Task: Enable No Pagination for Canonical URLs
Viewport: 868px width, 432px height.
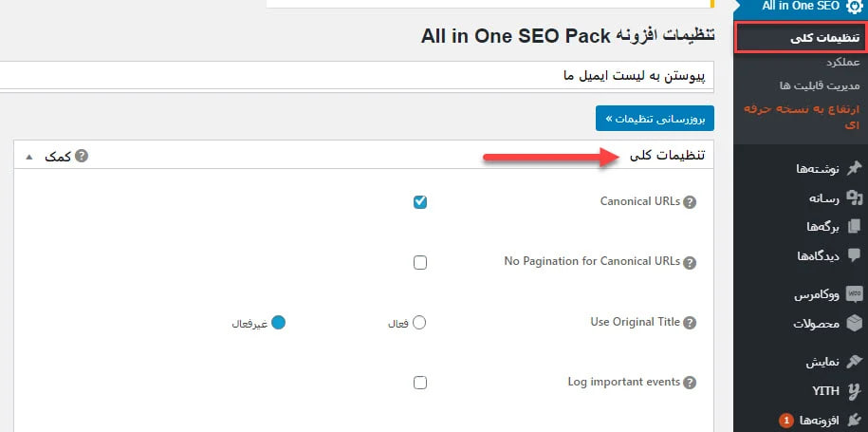Action: [420, 262]
